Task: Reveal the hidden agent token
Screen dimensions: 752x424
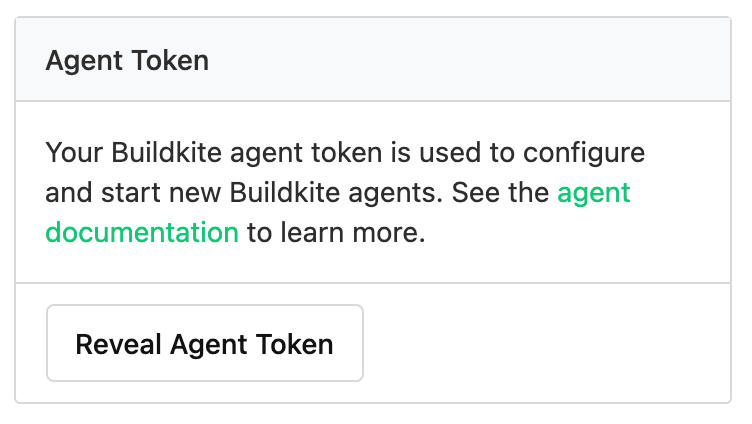Action: (x=205, y=343)
